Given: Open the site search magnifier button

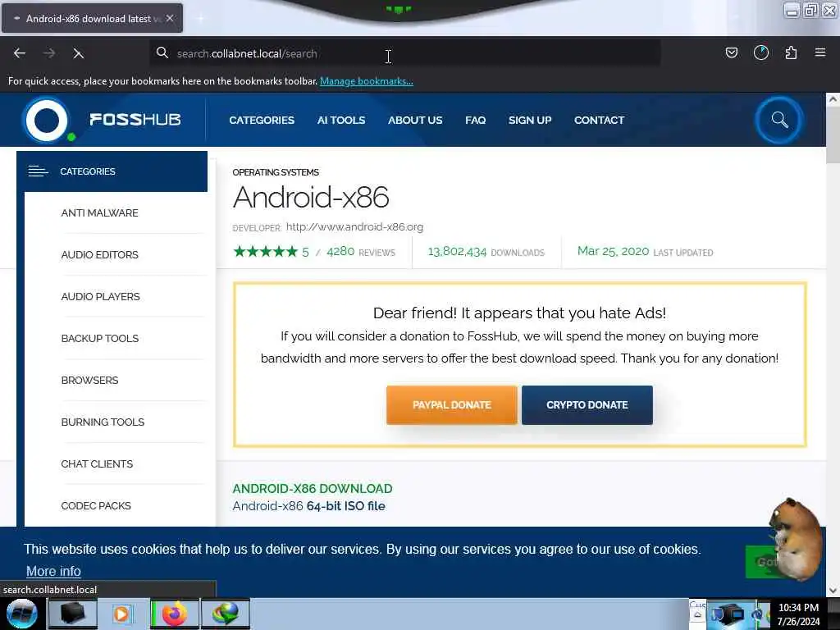Looking at the screenshot, I should pos(779,120).
